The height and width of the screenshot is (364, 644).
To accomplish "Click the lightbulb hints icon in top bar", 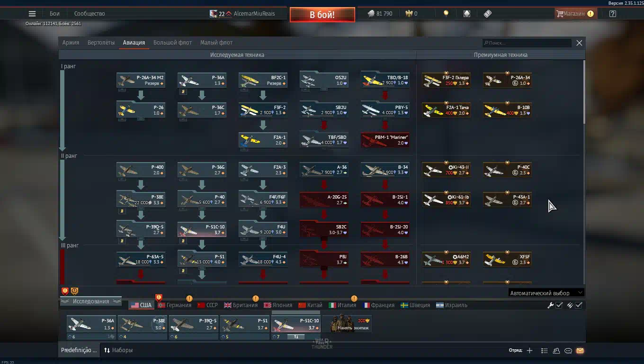I will [x=446, y=14].
